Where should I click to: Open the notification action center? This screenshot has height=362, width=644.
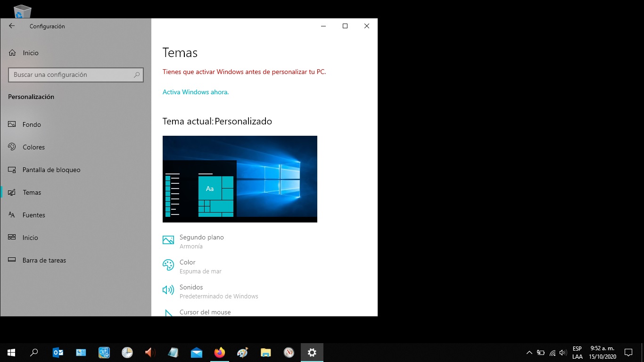pos(628,353)
